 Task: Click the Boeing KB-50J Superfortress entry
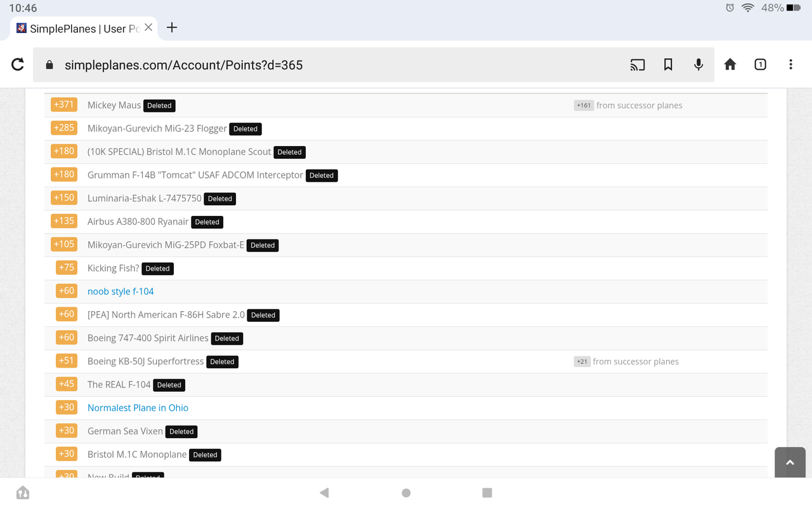(146, 361)
